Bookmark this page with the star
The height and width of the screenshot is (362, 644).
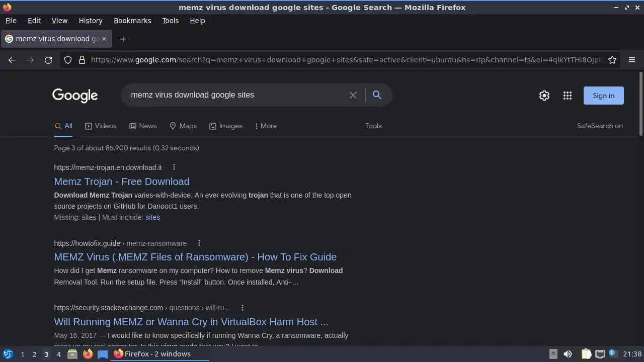(x=612, y=60)
